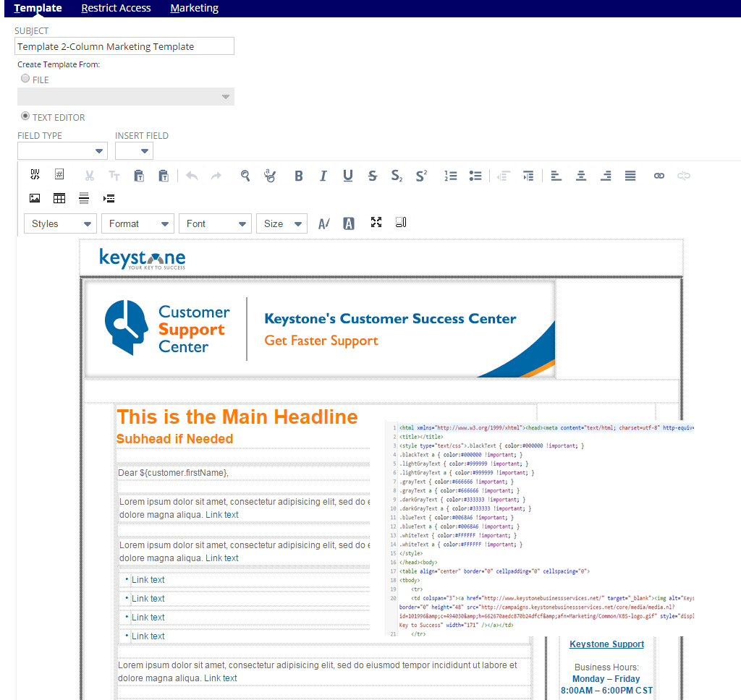Click the background color icon
Screen dimensions: 741x700
tap(349, 223)
